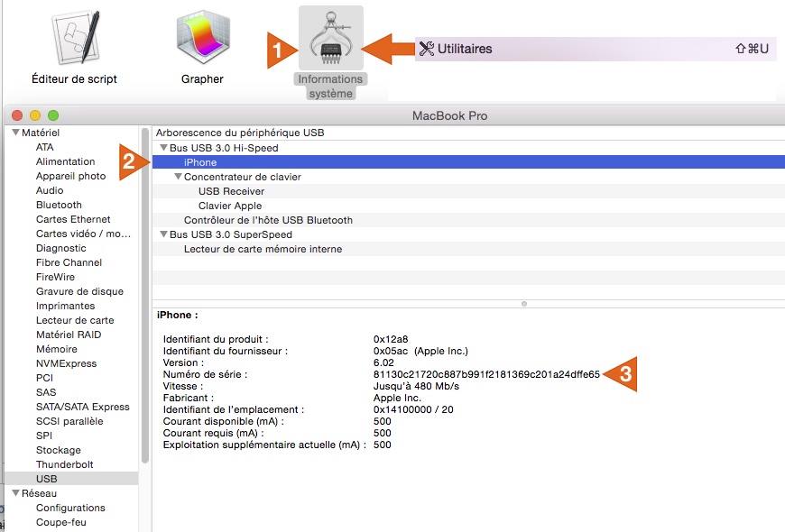The height and width of the screenshot is (532, 785).
Task: Open Stockage in the sidebar
Action: (x=58, y=450)
